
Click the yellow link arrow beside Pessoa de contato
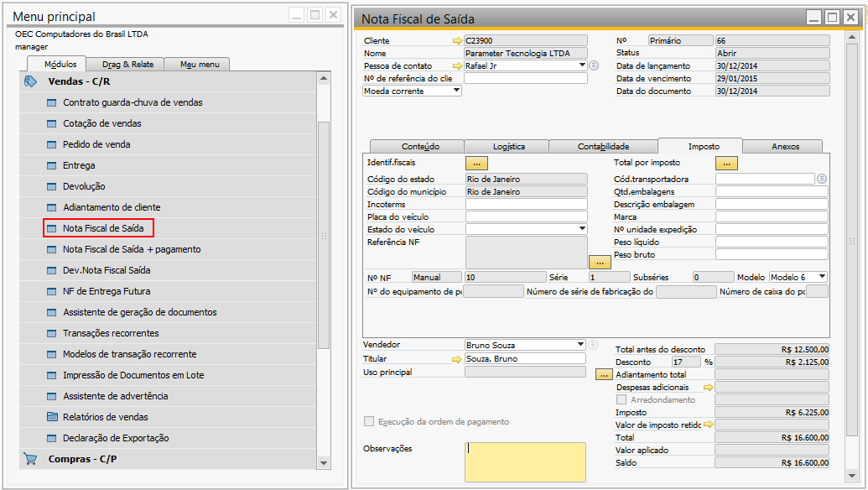coord(457,66)
